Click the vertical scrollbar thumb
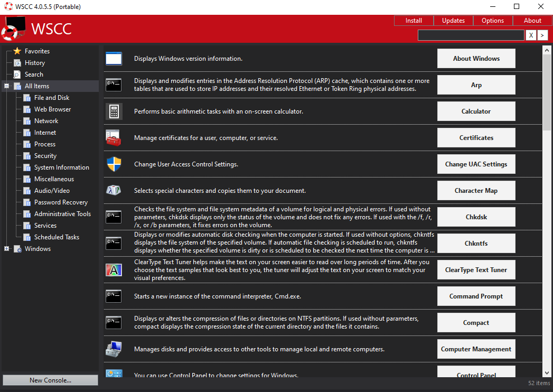Viewport: 553px width, 392px height. 547,92
